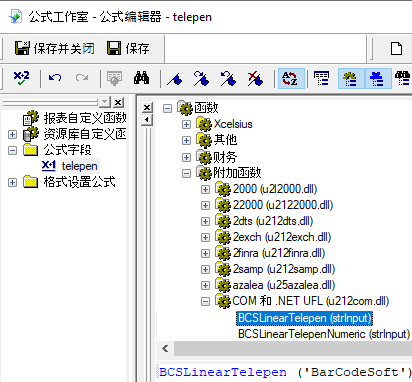Click the 附加函数 gear folder icon
Screen dimensions: 412x382
[x=204, y=173]
